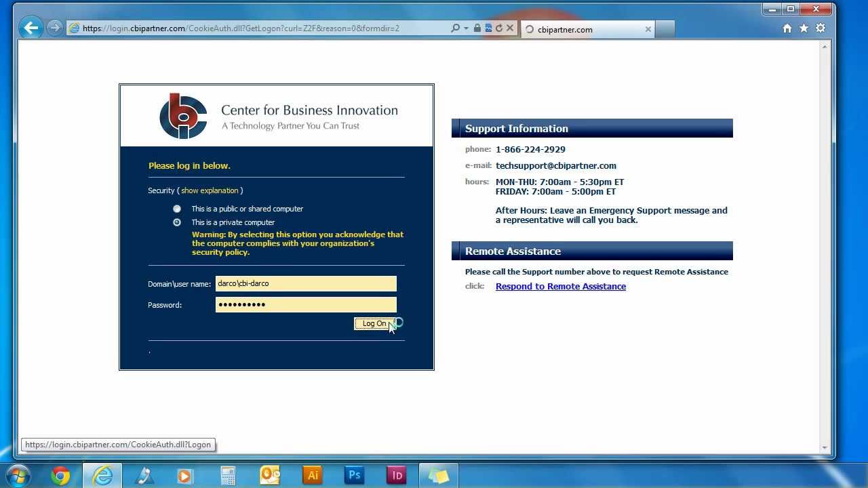Screen dimensions: 868x488
Task: Click the Internet Explorer taskbar icon
Action: click(x=102, y=476)
